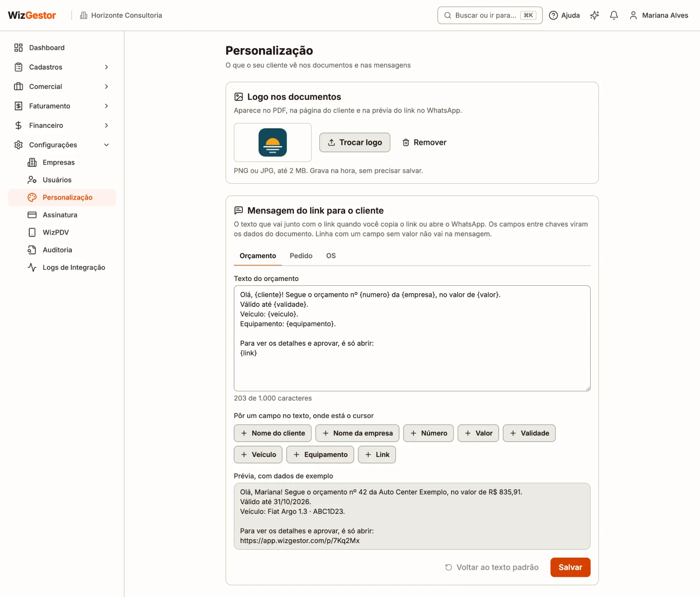Click the Comercial briefcase icon
Image resolution: width=700 pixels, height=597 pixels.
point(18,87)
